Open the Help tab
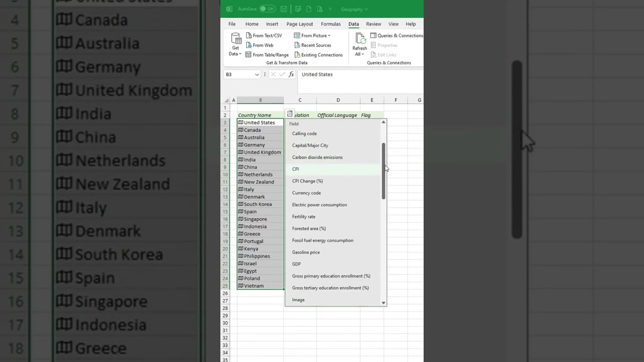 tap(411, 24)
